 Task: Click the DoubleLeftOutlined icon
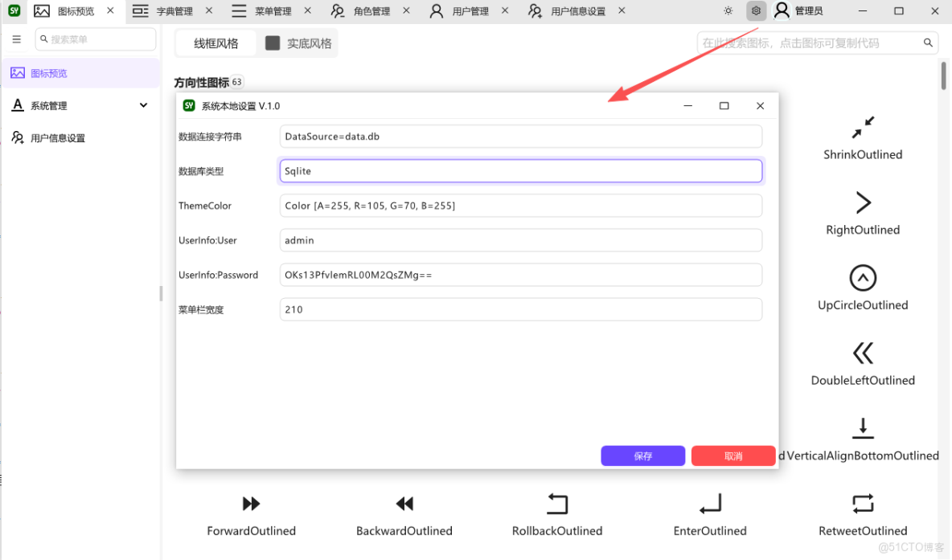click(863, 354)
